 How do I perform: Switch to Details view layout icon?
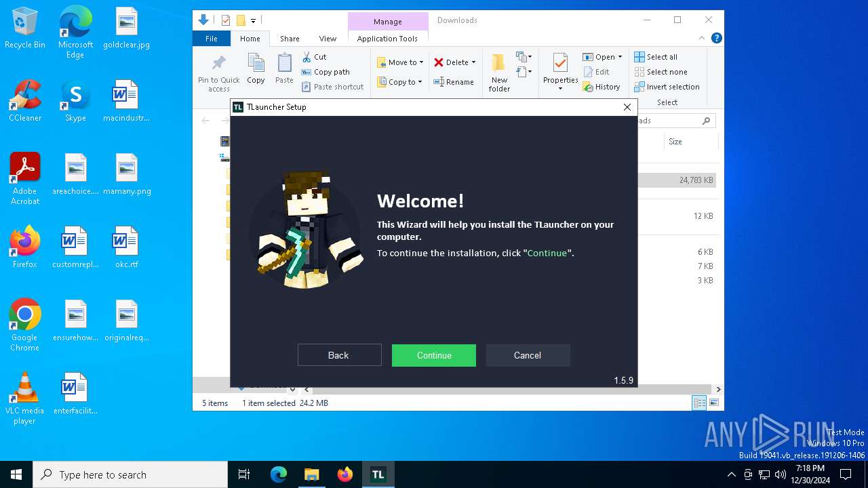click(698, 403)
